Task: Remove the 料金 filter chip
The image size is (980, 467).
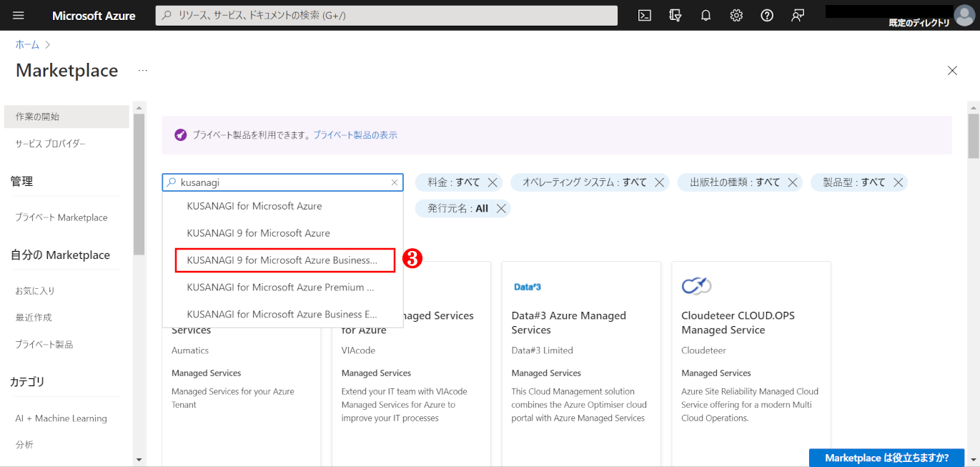Action: [x=493, y=182]
